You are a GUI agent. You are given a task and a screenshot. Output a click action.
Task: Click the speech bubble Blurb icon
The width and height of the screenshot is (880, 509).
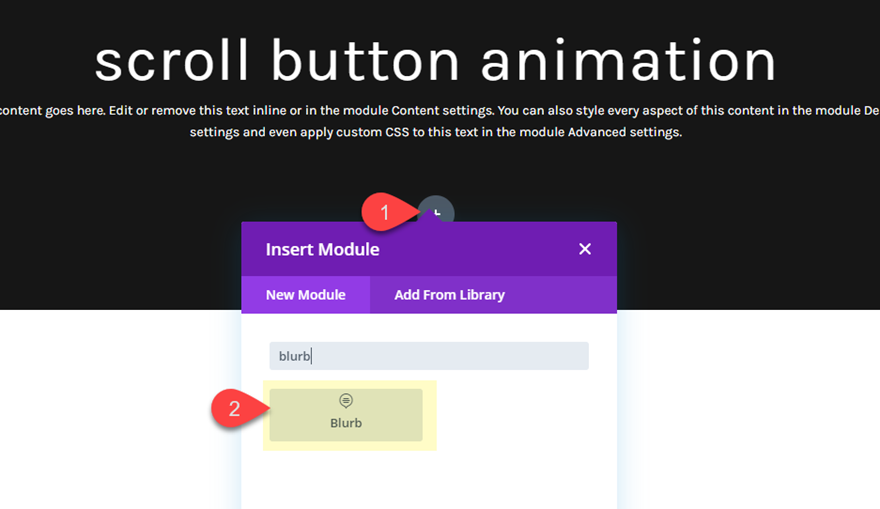click(x=346, y=401)
